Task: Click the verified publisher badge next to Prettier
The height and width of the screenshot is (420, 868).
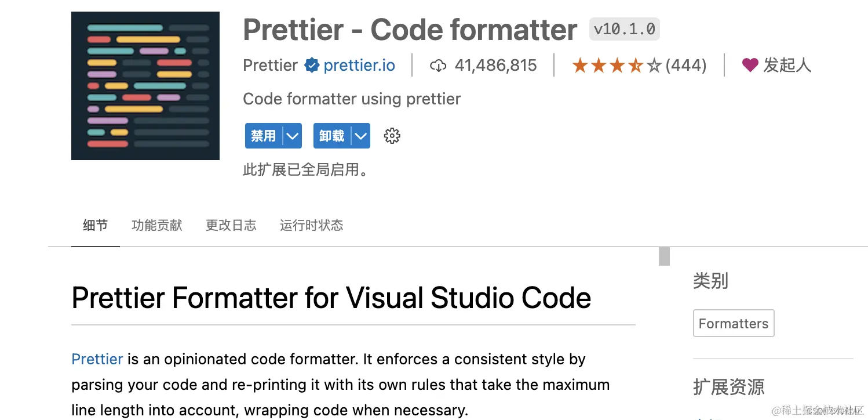Action: coord(312,65)
